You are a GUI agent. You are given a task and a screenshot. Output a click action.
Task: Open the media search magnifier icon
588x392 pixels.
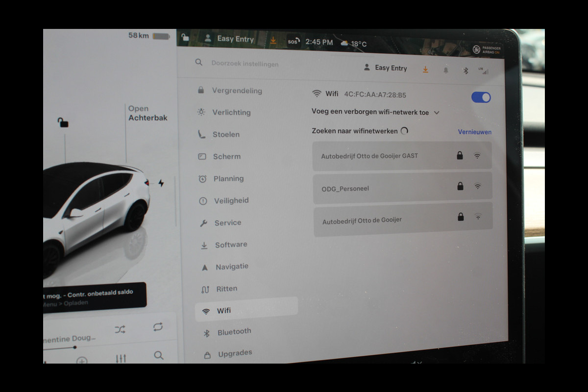(x=158, y=356)
